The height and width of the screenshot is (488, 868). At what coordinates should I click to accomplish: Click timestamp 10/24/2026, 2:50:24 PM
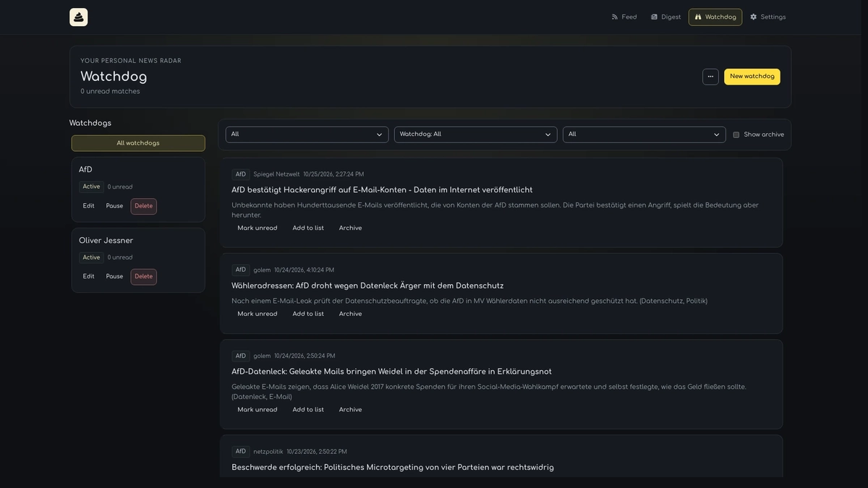click(x=305, y=356)
